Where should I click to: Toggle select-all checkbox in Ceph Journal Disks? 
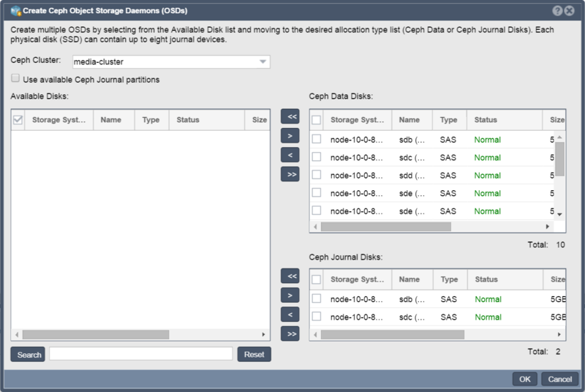point(317,279)
